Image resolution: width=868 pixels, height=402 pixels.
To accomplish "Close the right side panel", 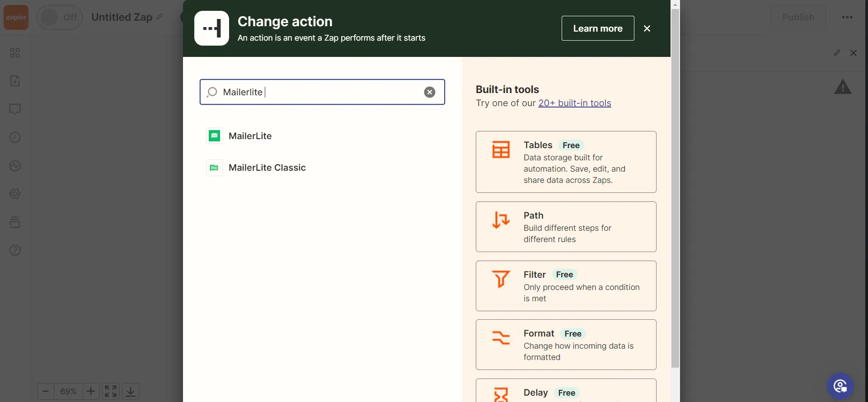I will (x=854, y=53).
